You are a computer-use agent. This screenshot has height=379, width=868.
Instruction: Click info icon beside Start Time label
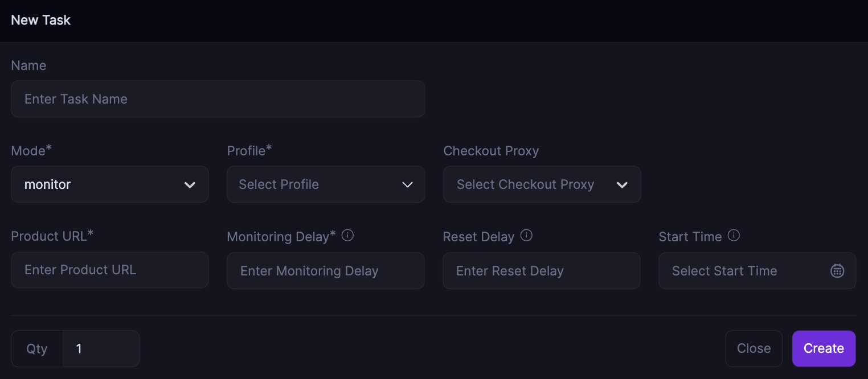tap(734, 236)
